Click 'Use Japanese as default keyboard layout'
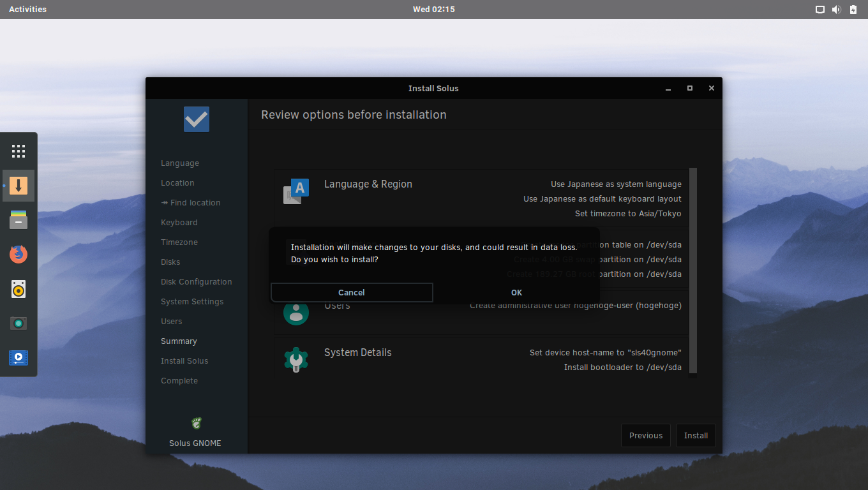868x490 pixels. [x=602, y=199]
